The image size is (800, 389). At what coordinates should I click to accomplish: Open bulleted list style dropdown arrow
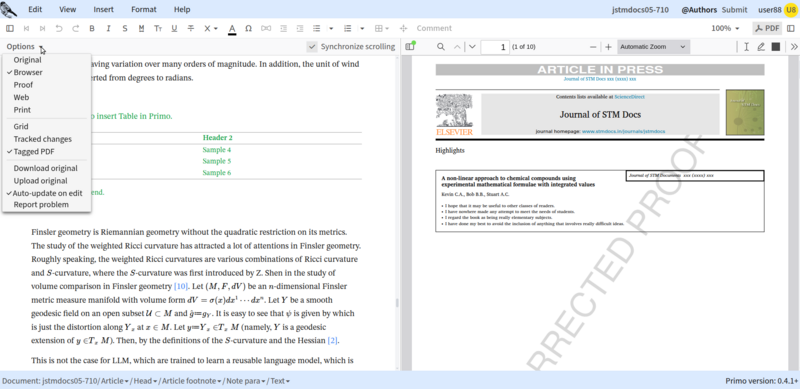tap(331, 29)
